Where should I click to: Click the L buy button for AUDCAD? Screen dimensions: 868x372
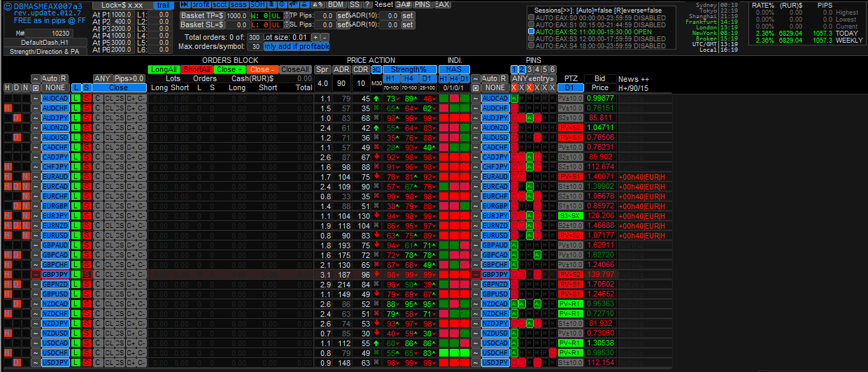(x=76, y=99)
